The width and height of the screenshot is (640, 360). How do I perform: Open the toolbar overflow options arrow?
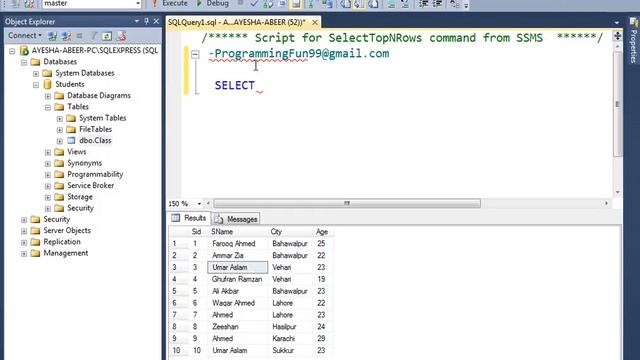(466, 5)
